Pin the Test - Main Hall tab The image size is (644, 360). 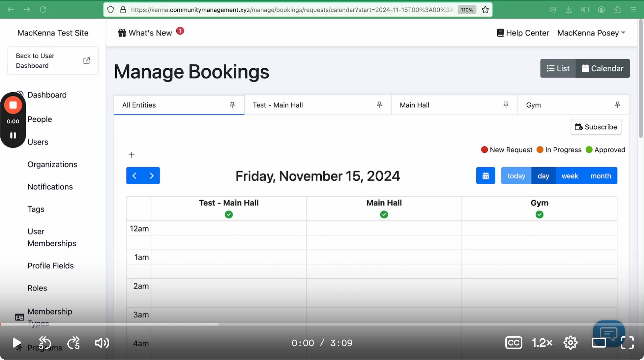coord(379,105)
